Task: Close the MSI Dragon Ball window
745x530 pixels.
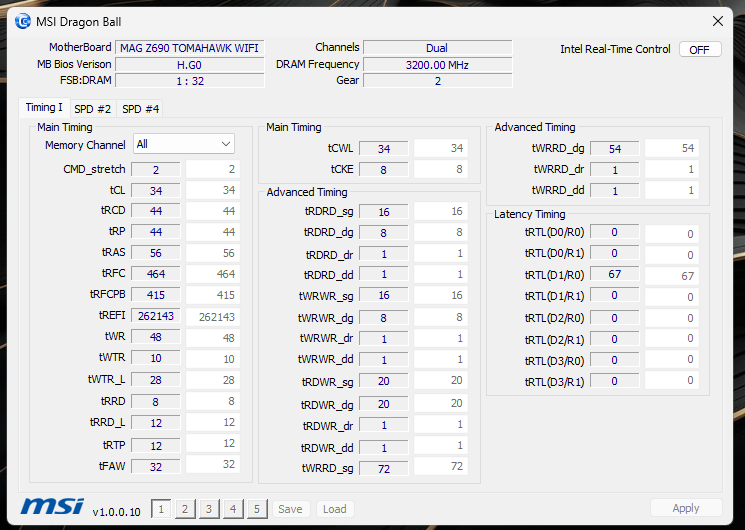Action: 718,21
